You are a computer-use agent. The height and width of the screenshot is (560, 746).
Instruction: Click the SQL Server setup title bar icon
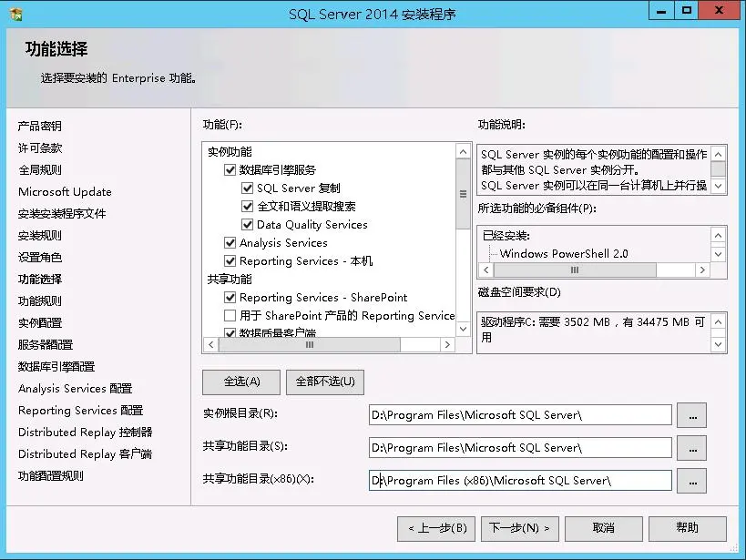tap(15, 14)
